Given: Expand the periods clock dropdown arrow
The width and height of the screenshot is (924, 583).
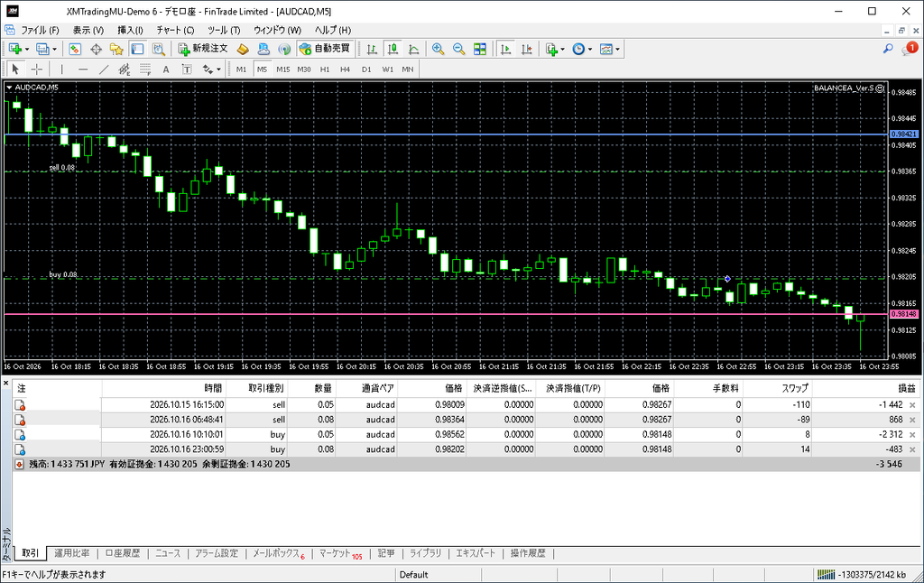Looking at the screenshot, I should point(590,50).
